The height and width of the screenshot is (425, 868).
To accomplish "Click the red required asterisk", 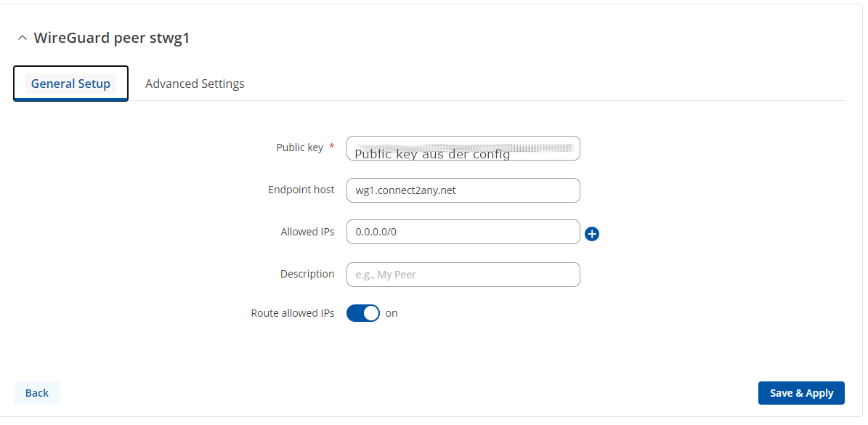I will pyautogui.click(x=332, y=147).
